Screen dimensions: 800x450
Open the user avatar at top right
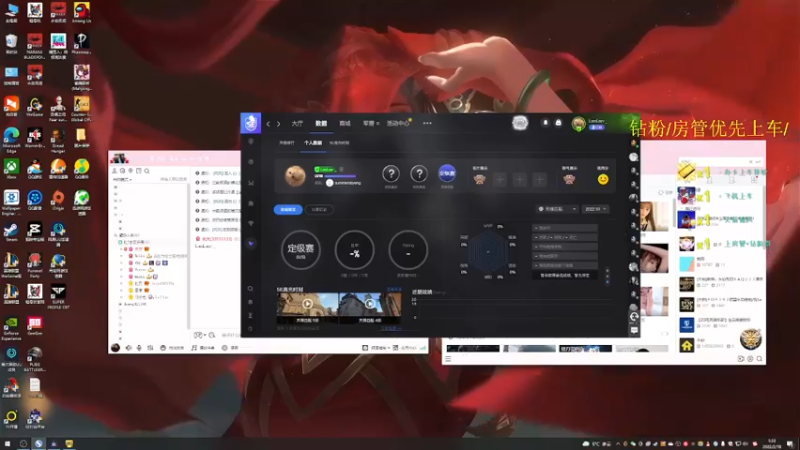tap(579, 123)
